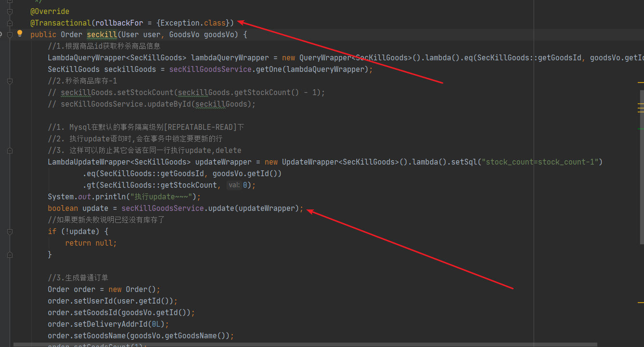
Task: Click the seckill method name
Action: click(101, 35)
